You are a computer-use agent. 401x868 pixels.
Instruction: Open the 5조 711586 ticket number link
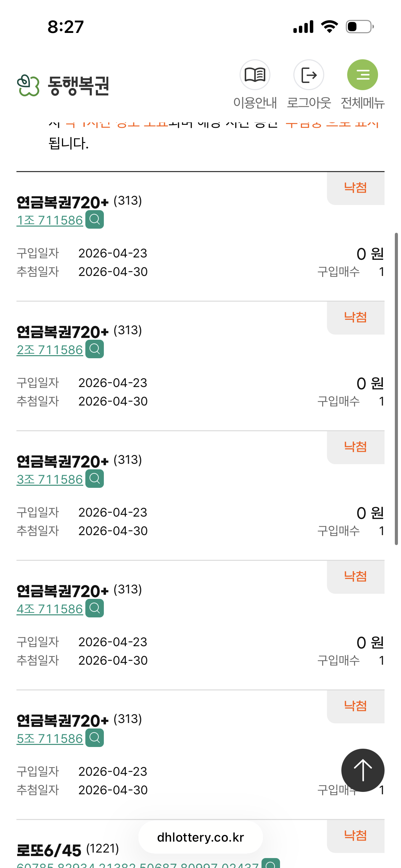(50, 739)
